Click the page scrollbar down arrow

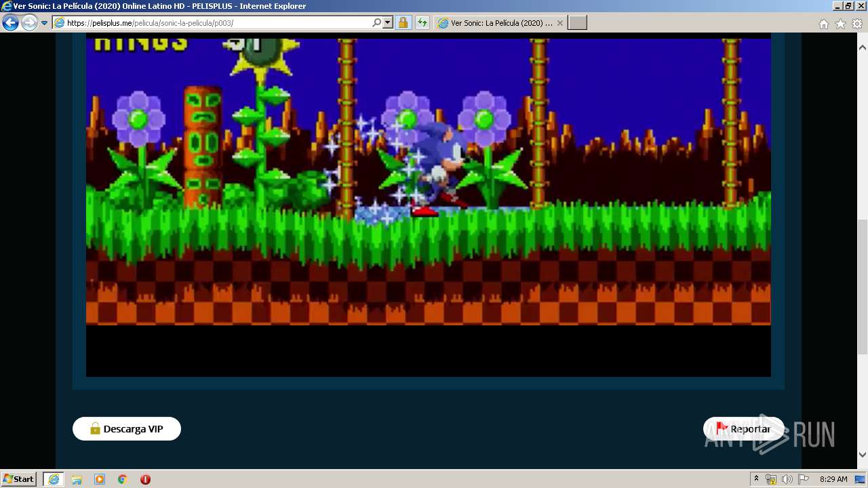click(x=863, y=455)
